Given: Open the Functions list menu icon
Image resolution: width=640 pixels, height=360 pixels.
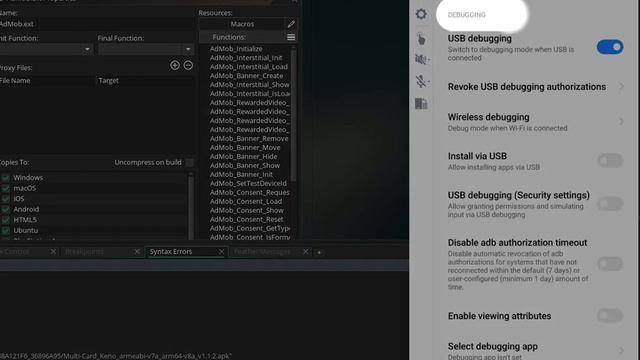Looking at the screenshot, I should pyautogui.click(x=291, y=37).
